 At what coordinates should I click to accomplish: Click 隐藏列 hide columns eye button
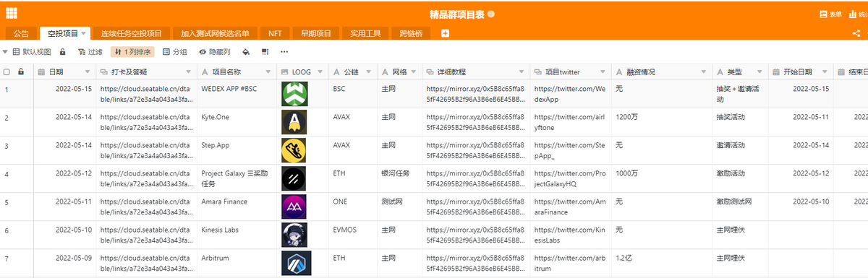(x=215, y=52)
